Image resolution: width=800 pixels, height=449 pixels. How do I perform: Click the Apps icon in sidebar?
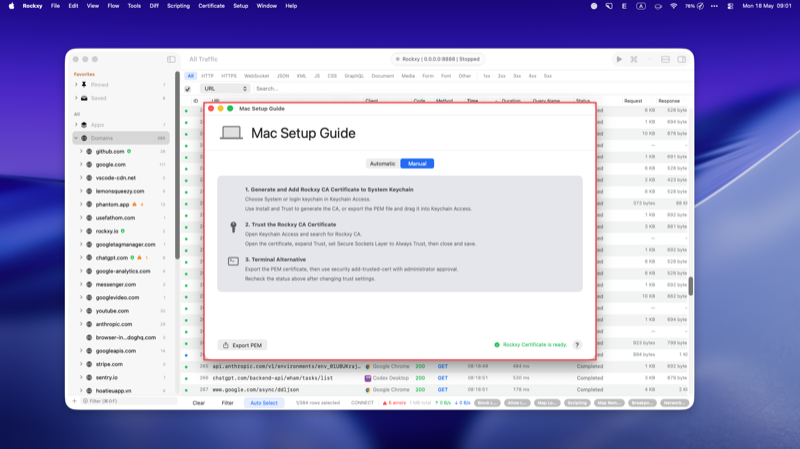tap(84, 124)
